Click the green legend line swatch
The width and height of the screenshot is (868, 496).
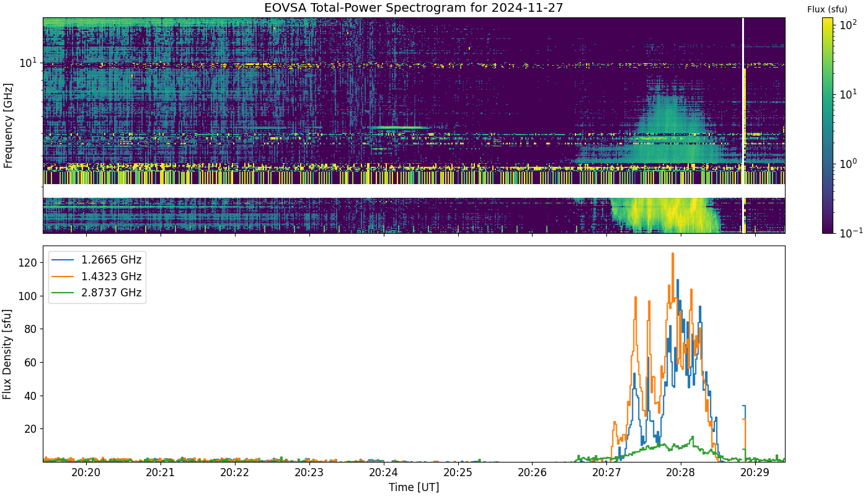tap(63, 293)
